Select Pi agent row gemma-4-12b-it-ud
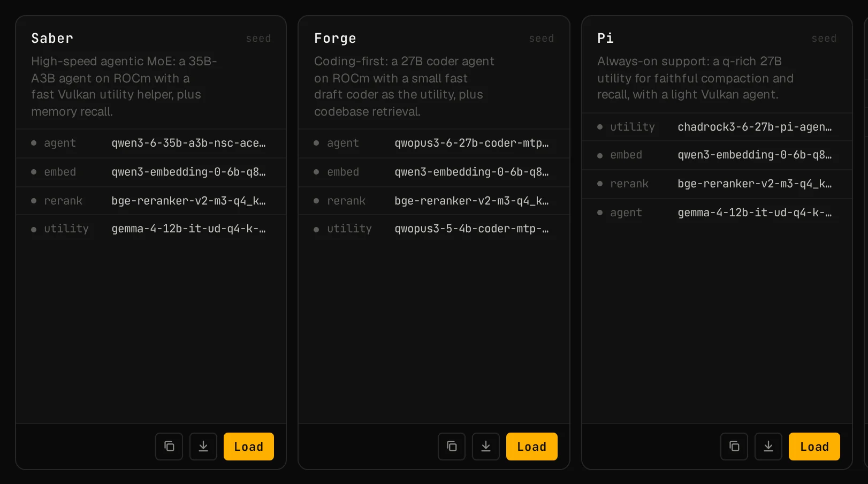The image size is (868, 484). (717, 213)
